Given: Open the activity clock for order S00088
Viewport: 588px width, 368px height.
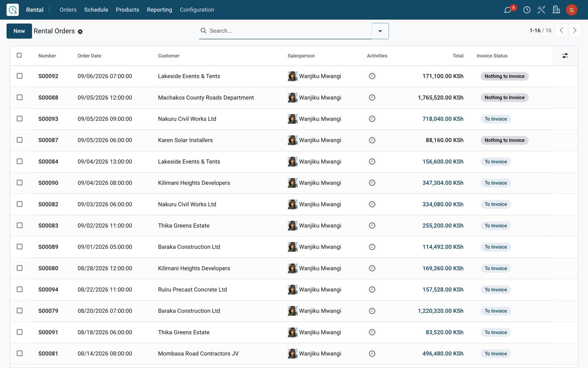Looking at the screenshot, I should click(x=372, y=98).
